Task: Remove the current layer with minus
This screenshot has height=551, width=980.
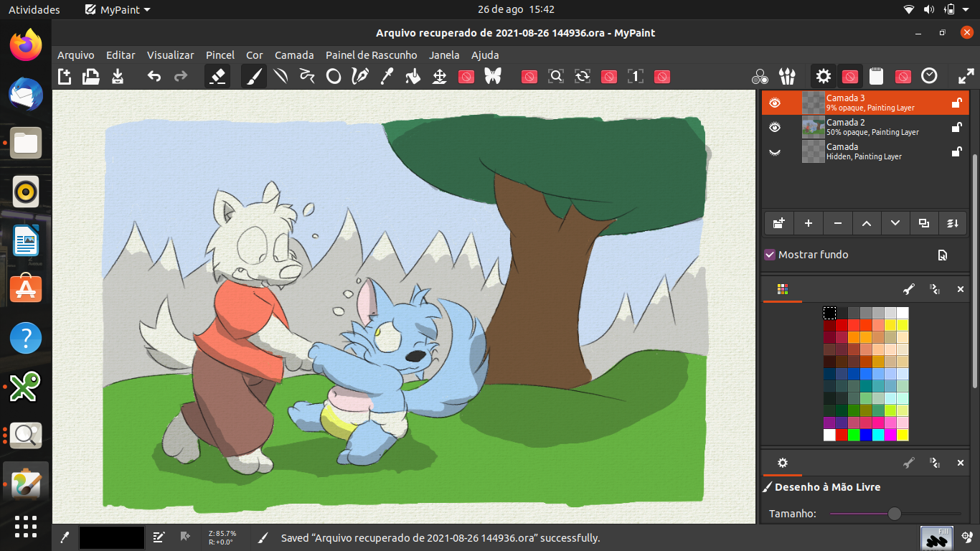Action: point(837,223)
